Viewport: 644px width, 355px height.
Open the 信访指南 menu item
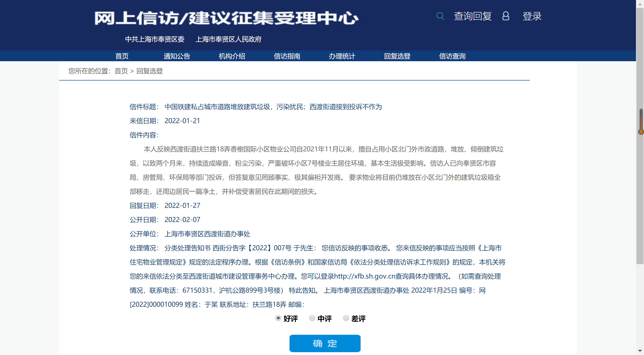(287, 56)
